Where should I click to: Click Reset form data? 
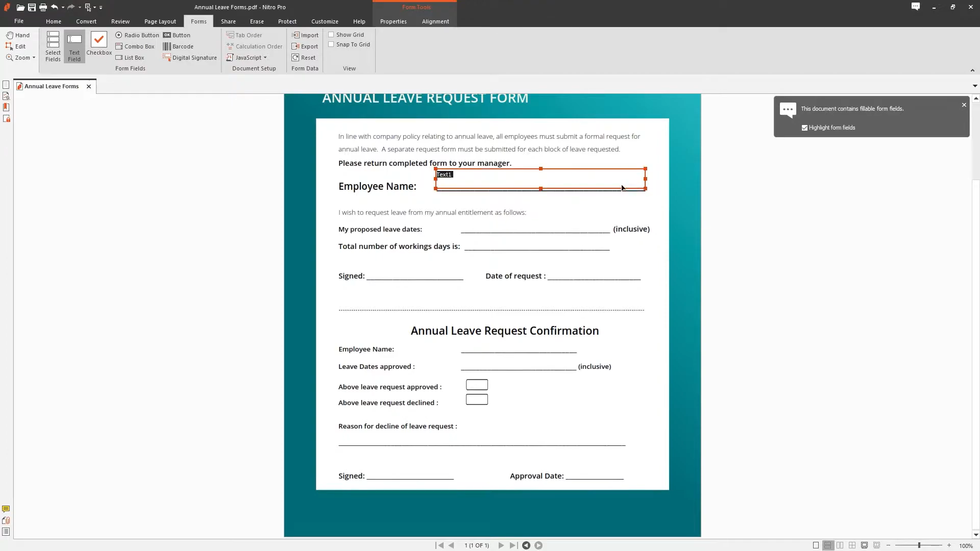point(304,58)
